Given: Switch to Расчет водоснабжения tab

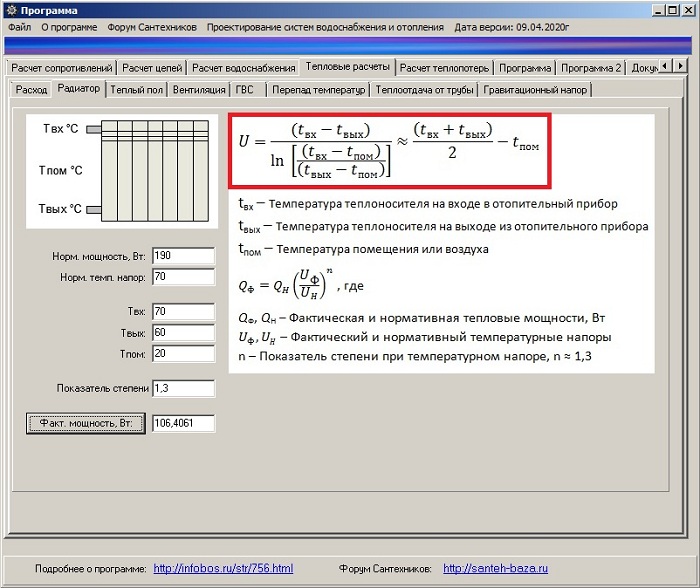Looking at the screenshot, I should click(244, 68).
